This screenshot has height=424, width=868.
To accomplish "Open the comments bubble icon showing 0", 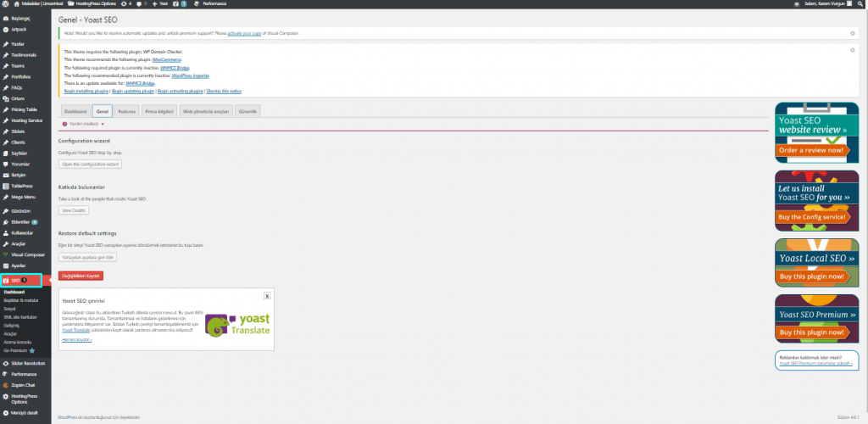I will point(142,3).
